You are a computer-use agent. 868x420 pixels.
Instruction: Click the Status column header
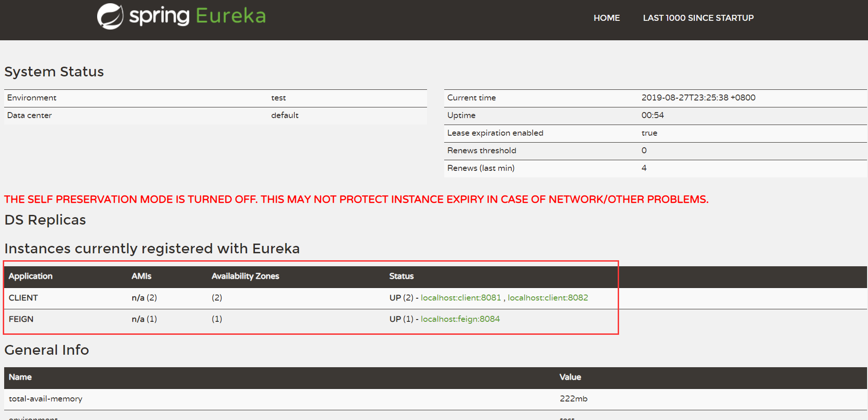[401, 276]
